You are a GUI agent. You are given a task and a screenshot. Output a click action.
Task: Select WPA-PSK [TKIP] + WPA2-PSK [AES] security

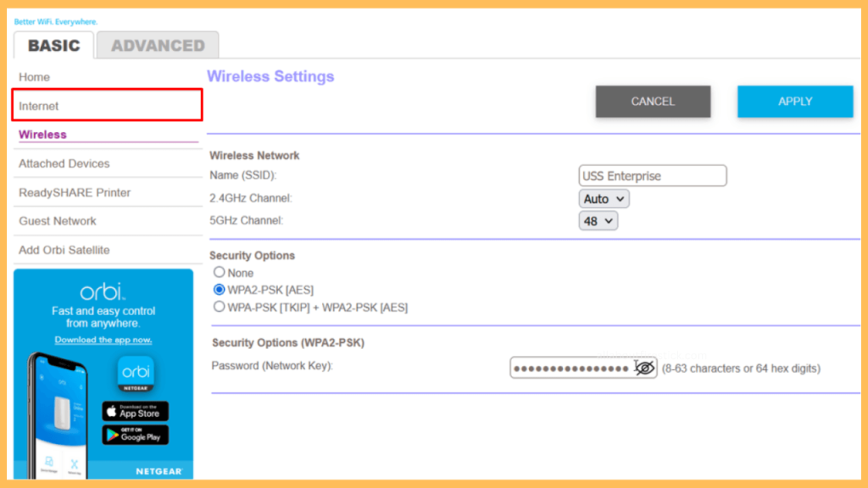pos(219,307)
